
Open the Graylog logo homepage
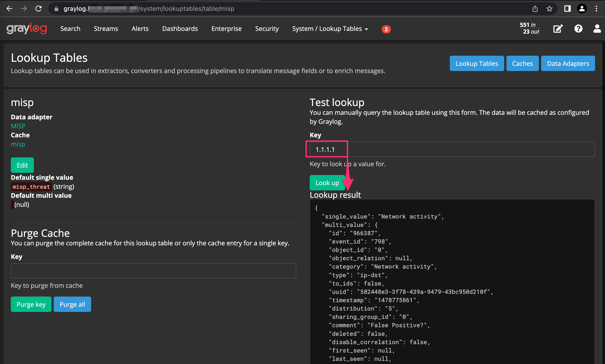pos(27,28)
